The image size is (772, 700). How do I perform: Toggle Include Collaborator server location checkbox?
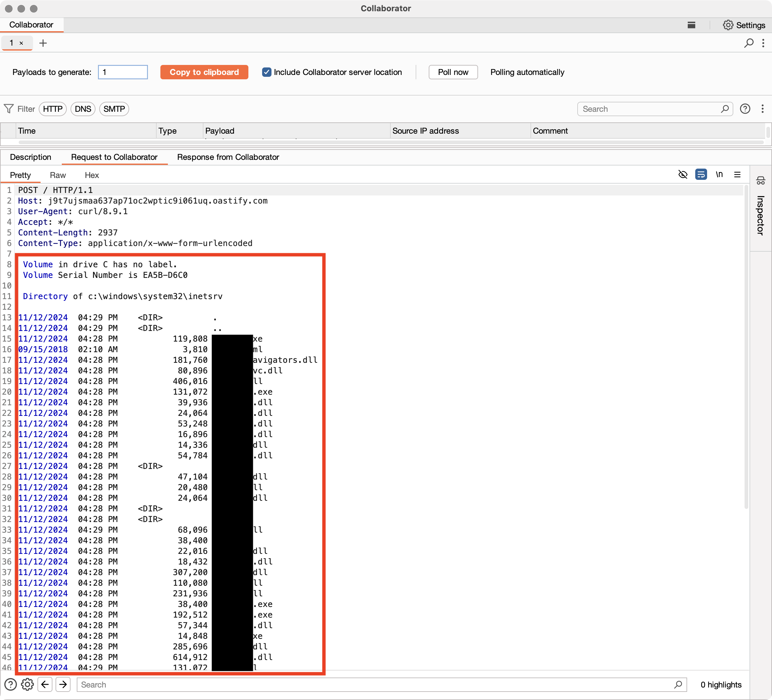(267, 72)
